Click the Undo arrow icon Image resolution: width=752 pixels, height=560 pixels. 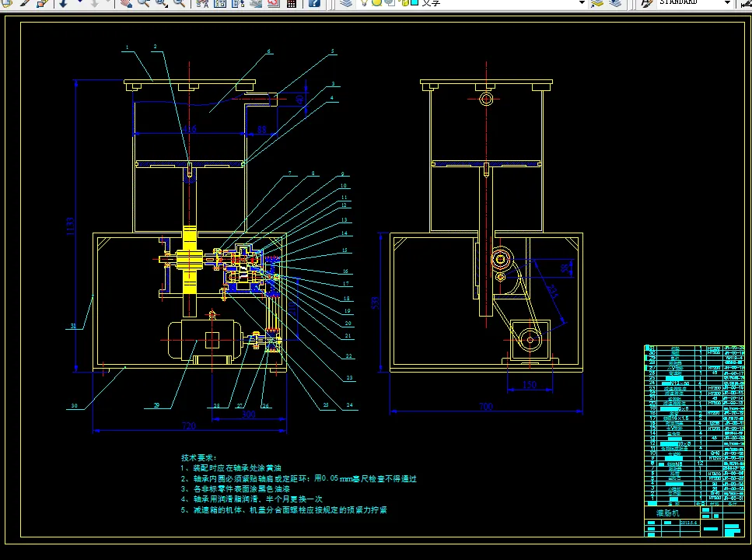point(63,3)
